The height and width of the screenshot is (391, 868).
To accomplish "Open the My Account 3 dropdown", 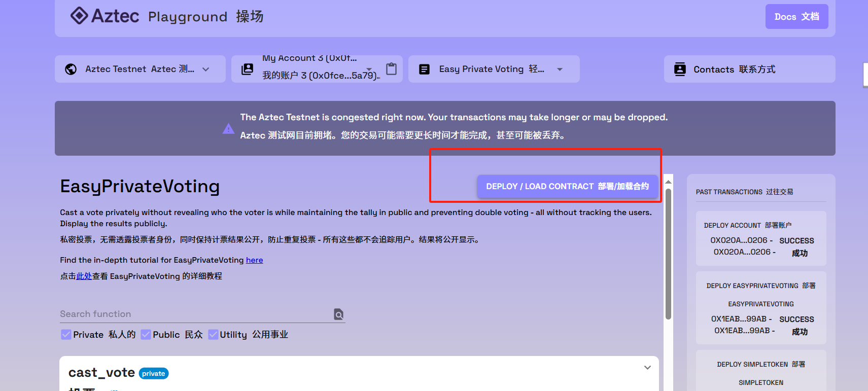I will (x=369, y=69).
